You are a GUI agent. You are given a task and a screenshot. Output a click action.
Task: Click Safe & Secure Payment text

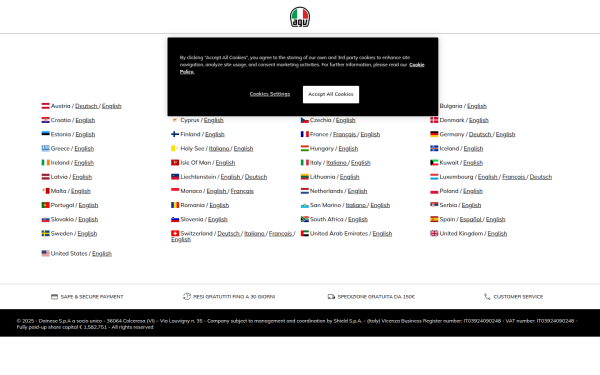click(92, 297)
